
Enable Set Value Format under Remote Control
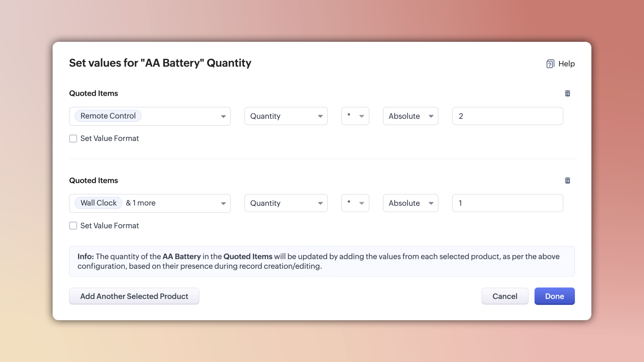tap(73, 139)
